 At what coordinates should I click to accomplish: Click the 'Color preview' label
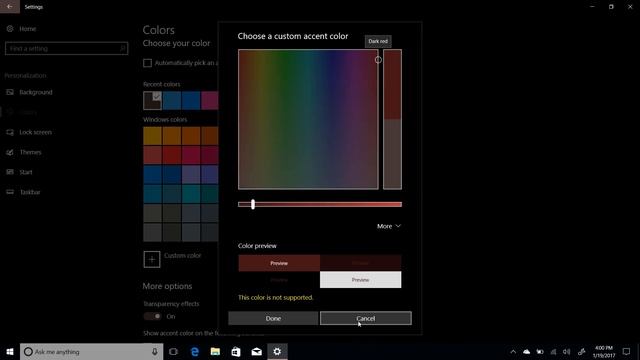(x=257, y=246)
